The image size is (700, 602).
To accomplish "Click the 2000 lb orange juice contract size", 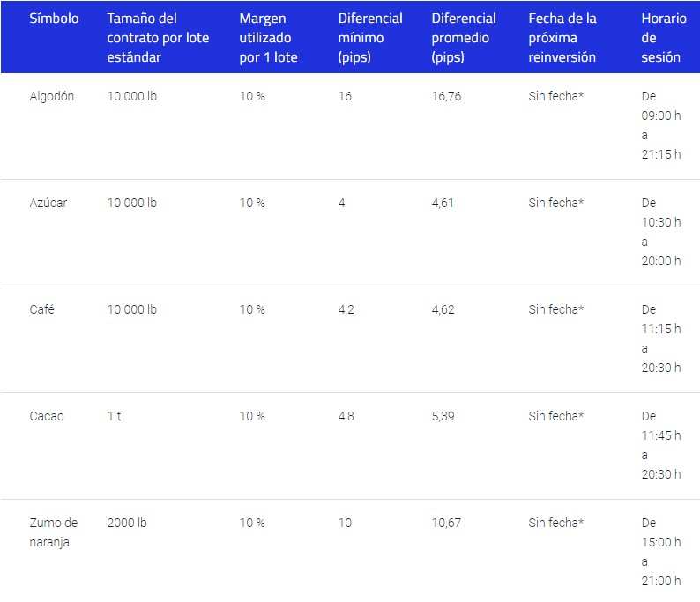I will pos(127,523).
